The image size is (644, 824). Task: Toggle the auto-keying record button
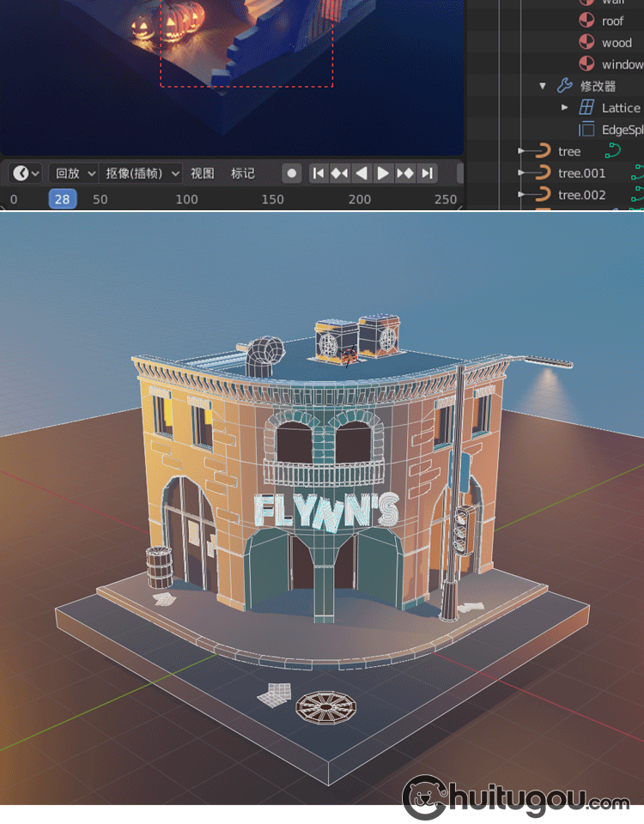[292, 173]
